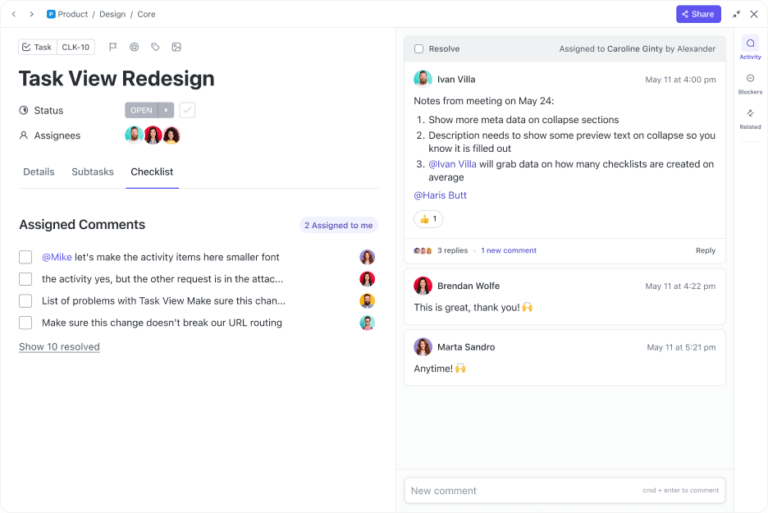The height and width of the screenshot is (513, 768).
Task: Click the Share button
Action: pos(698,14)
